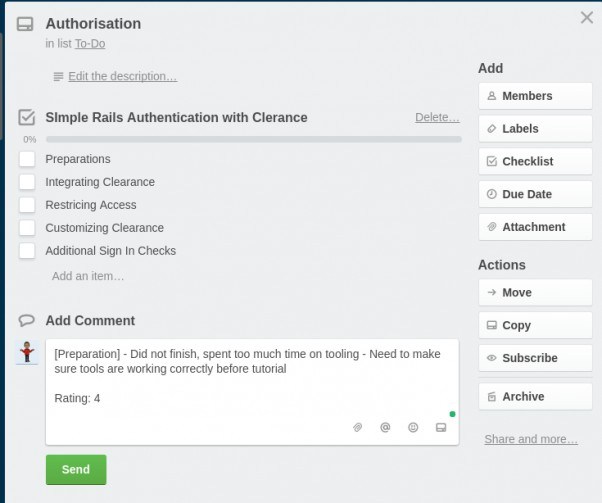
Task: Check the Preparations checklist item
Action: coord(27,159)
